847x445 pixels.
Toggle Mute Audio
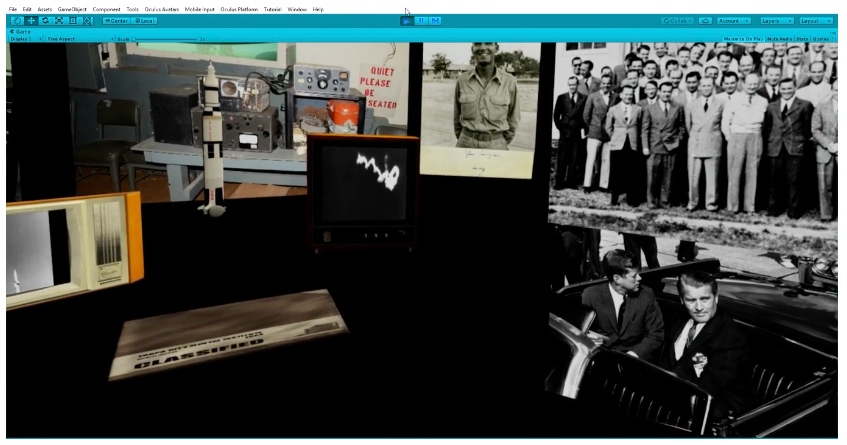coord(779,39)
